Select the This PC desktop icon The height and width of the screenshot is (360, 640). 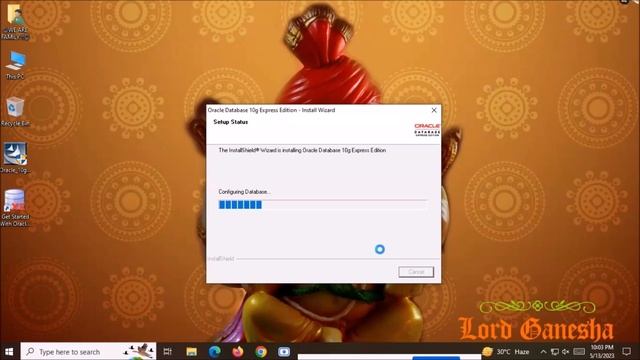[x=16, y=64]
